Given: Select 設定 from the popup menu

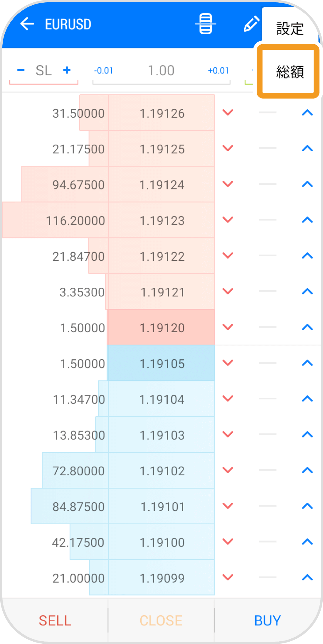Looking at the screenshot, I should (290, 29).
